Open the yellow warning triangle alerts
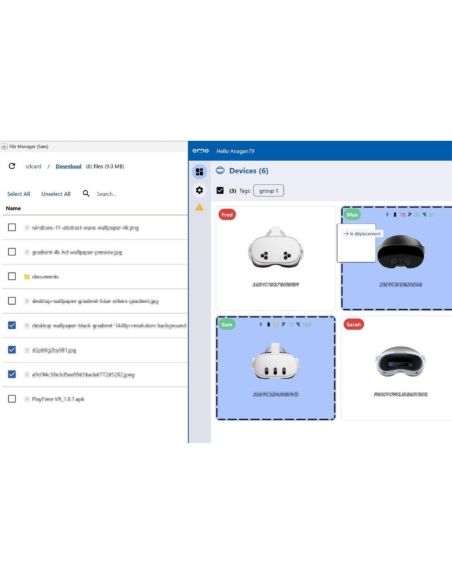 coord(200,207)
